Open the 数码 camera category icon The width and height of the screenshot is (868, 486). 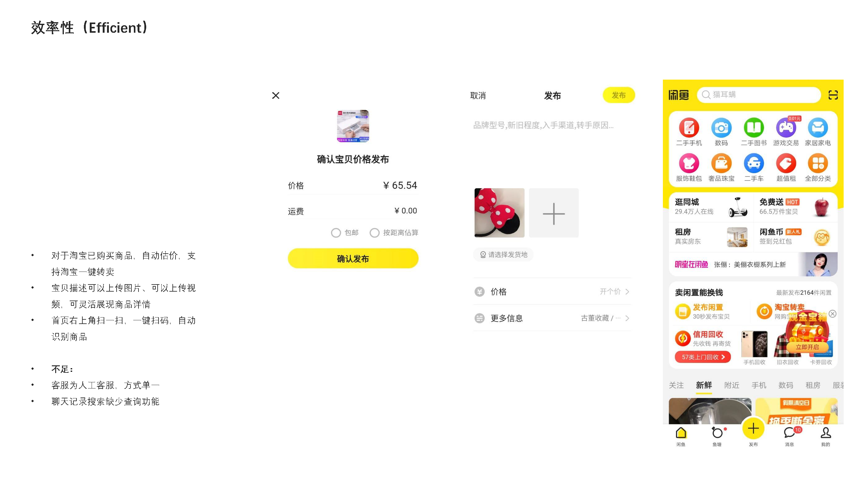[721, 128]
